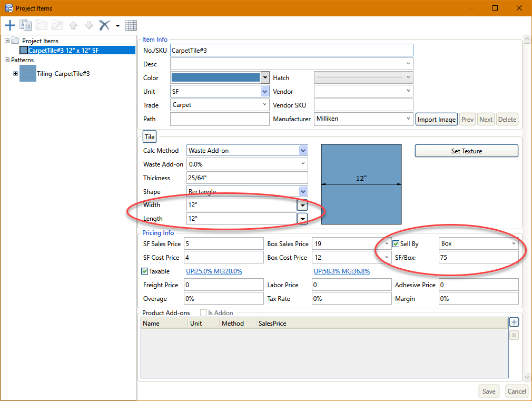The width and height of the screenshot is (532, 401).
Task: Click the No./SKU input field
Action: click(x=291, y=50)
